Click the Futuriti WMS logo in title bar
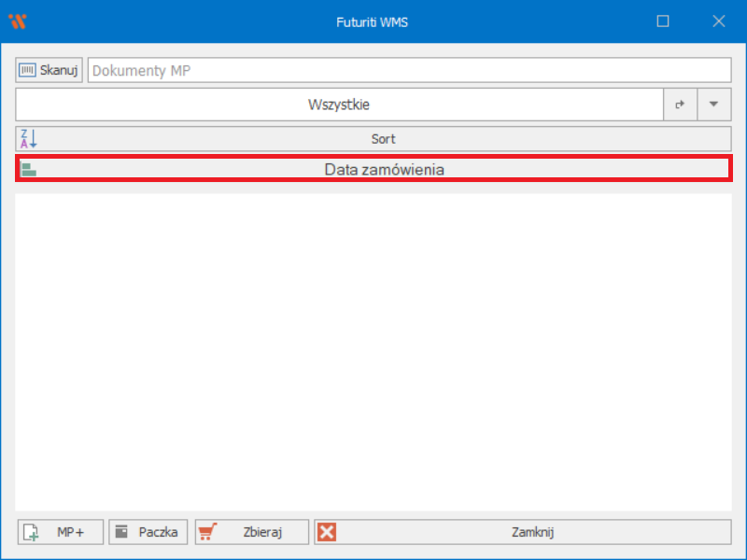 (17, 21)
